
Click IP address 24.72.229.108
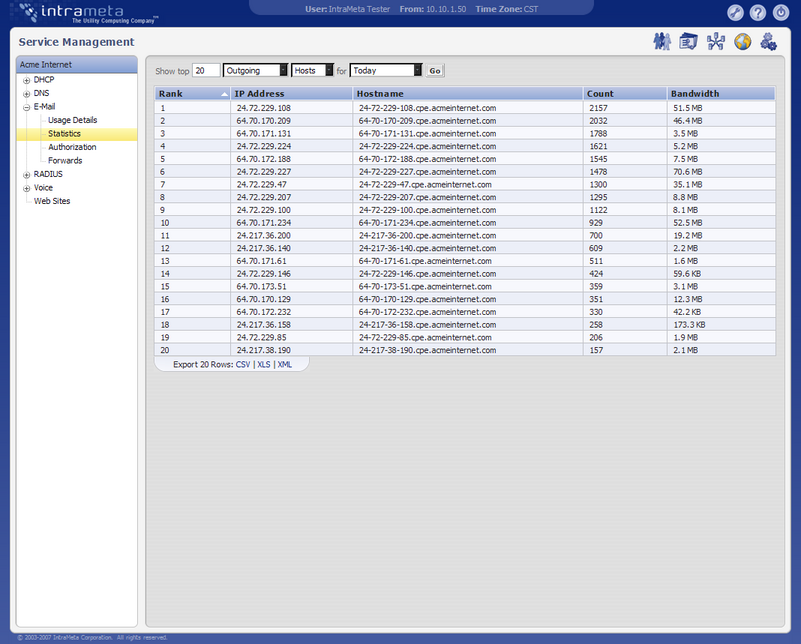264,108
